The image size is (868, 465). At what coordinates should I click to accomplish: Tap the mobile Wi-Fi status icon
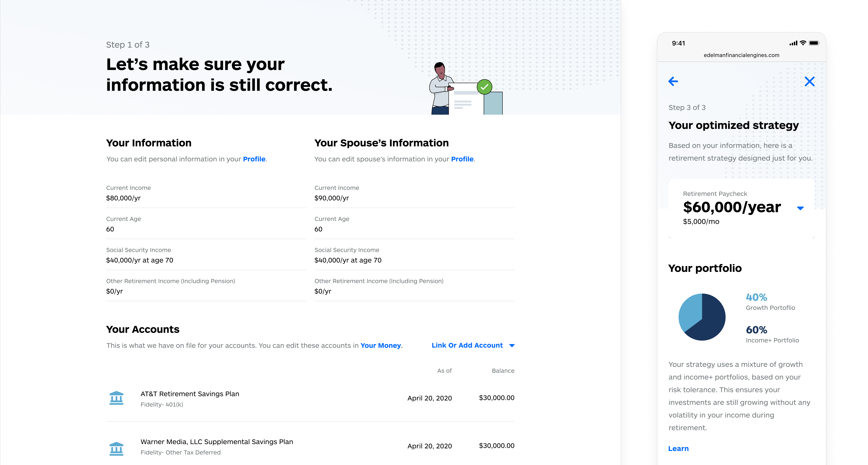pyautogui.click(x=803, y=43)
